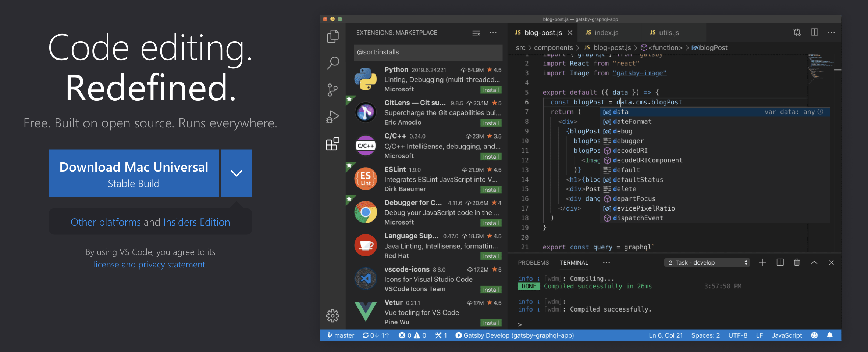Add a new terminal with plus icon

point(762,262)
